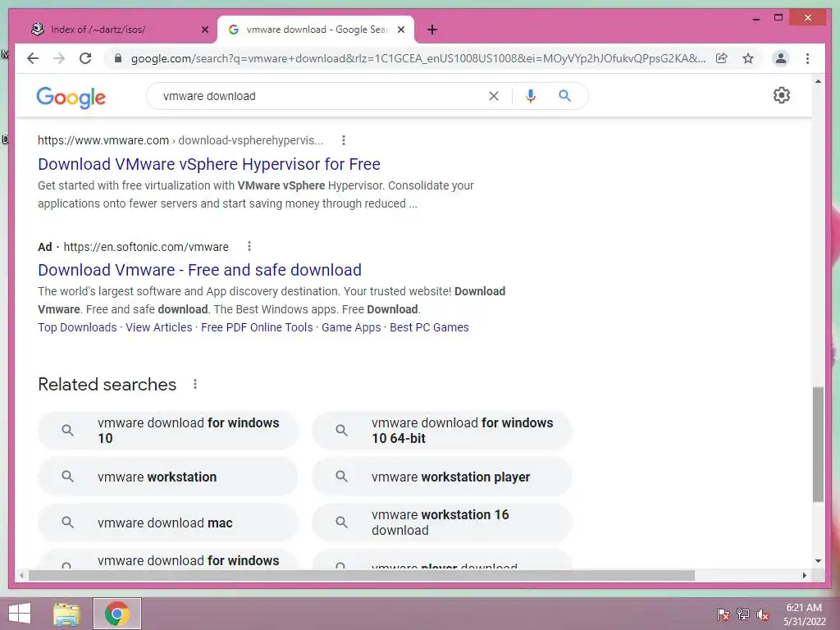Open 'Download Vmware - Free and safe download'

pos(200,270)
